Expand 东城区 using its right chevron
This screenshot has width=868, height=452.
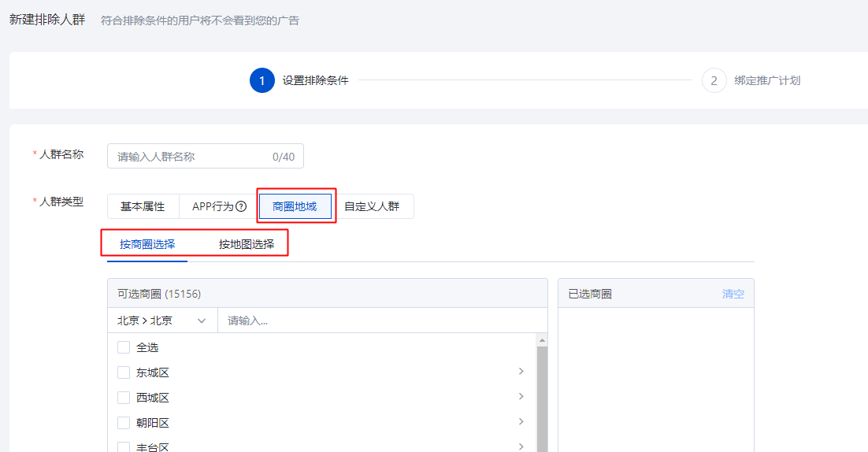(x=521, y=372)
